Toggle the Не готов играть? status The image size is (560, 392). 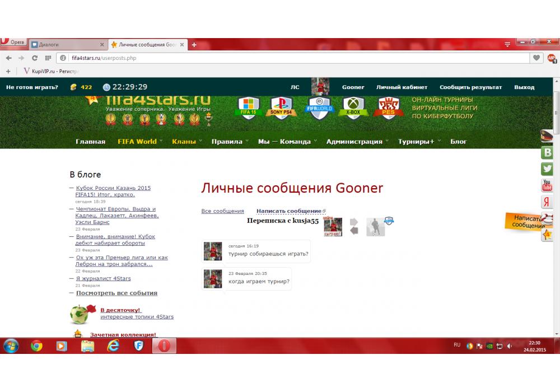click(x=32, y=87)
